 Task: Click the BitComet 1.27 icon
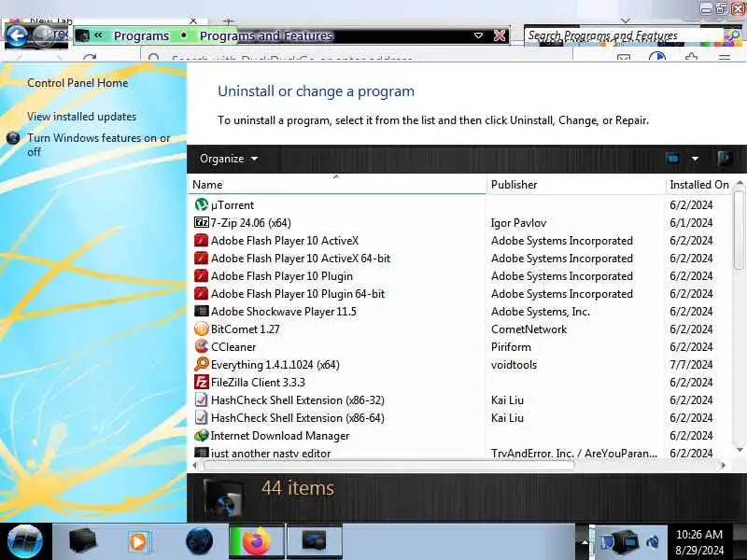point(201,329)
